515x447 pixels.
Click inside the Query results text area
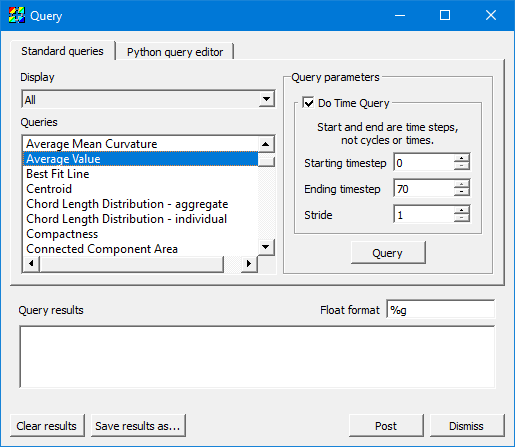click(x=257, y=357)
